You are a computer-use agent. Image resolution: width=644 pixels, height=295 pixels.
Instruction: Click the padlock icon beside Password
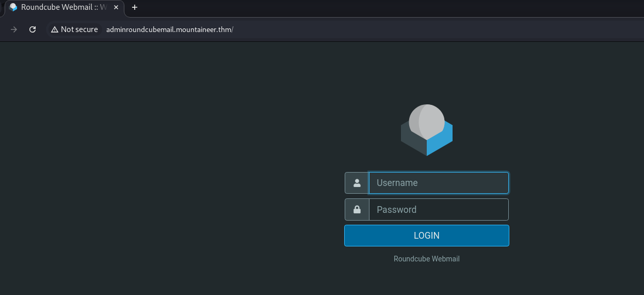click(x=357, y=210)
